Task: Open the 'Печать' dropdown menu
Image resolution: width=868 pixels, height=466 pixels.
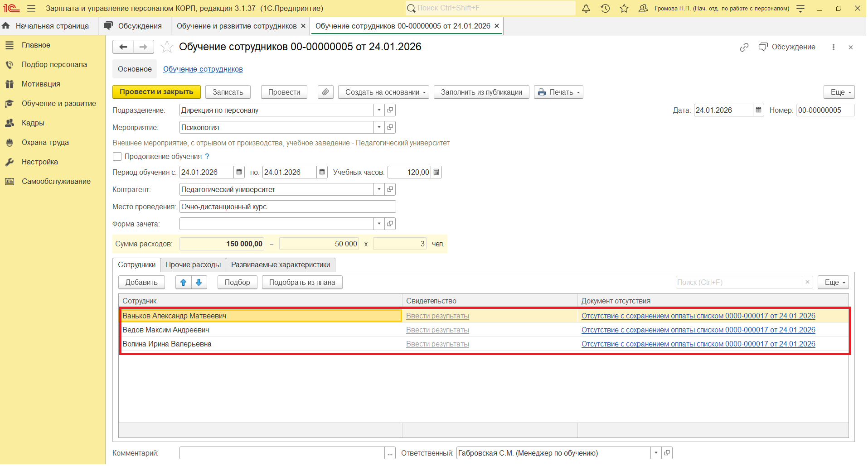Action: [558, 92]
